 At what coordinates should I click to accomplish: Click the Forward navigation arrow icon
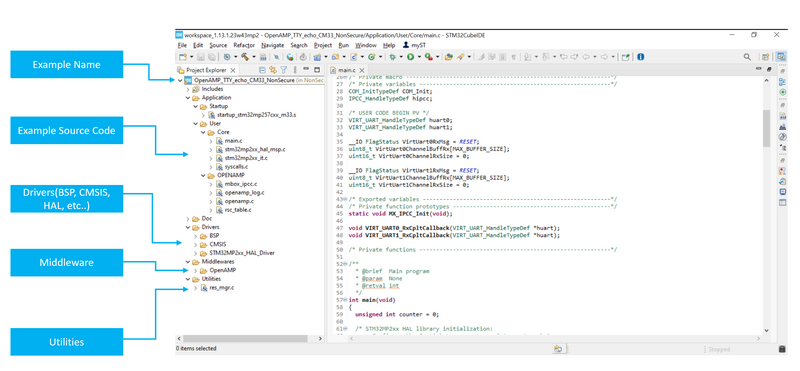click(x=604, y=57)
